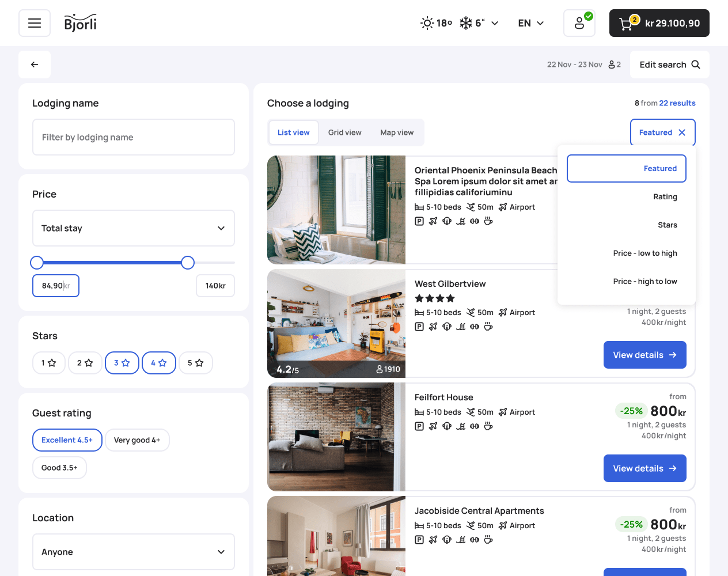Click the Bjorli logo
728x576 pixels.
(80, 23)
